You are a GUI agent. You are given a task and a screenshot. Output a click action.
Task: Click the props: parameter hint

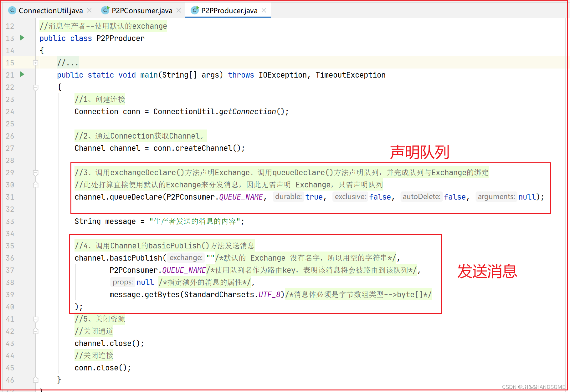pos(123,282)
